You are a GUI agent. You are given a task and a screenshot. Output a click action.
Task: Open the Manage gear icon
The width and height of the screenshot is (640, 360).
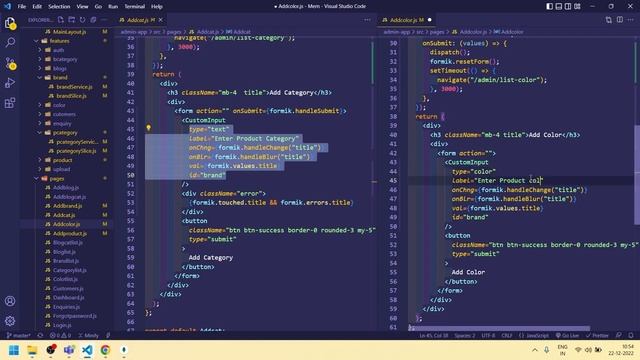click(10, 321)
